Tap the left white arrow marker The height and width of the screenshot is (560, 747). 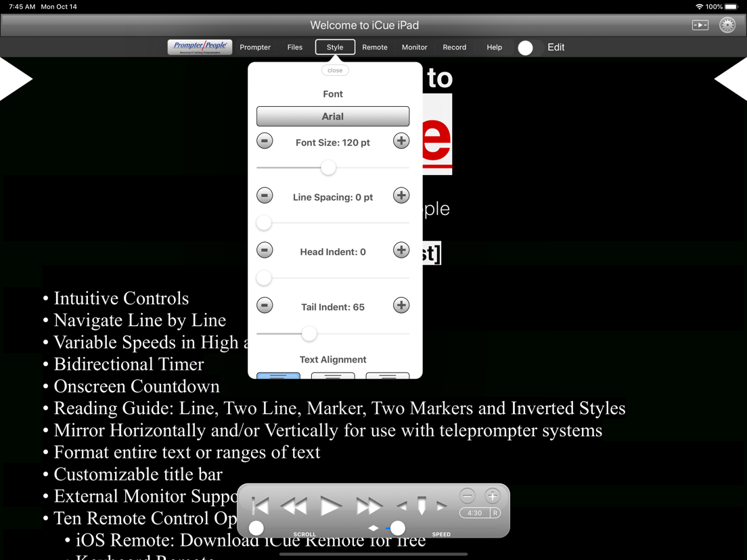point(16,79)
